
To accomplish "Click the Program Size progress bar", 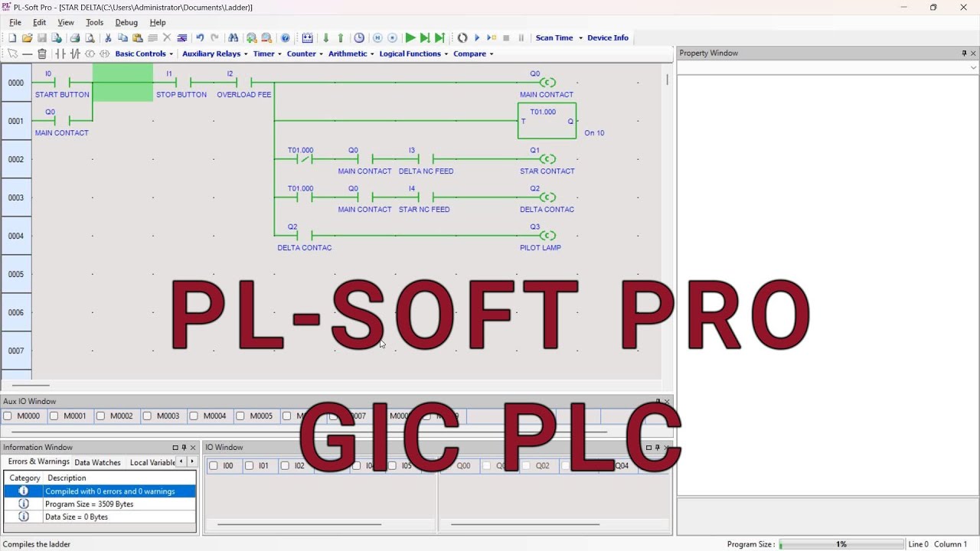I will pos(841,544).
